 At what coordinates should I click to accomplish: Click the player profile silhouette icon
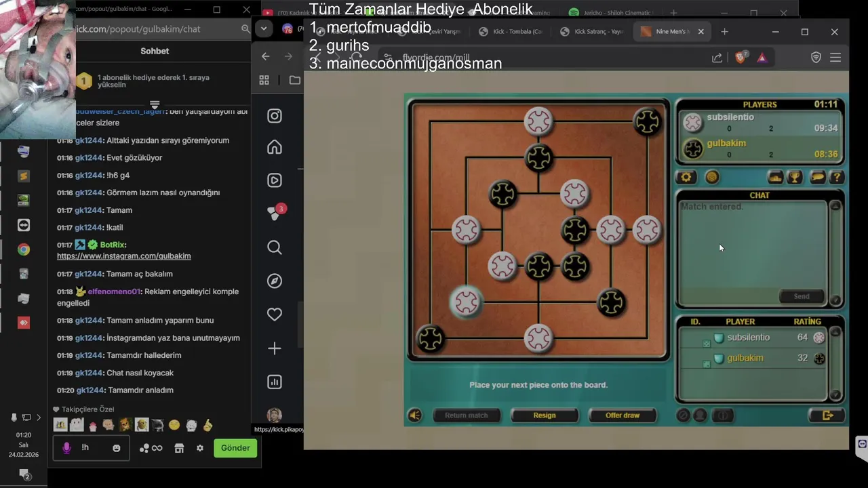[701, 415]
